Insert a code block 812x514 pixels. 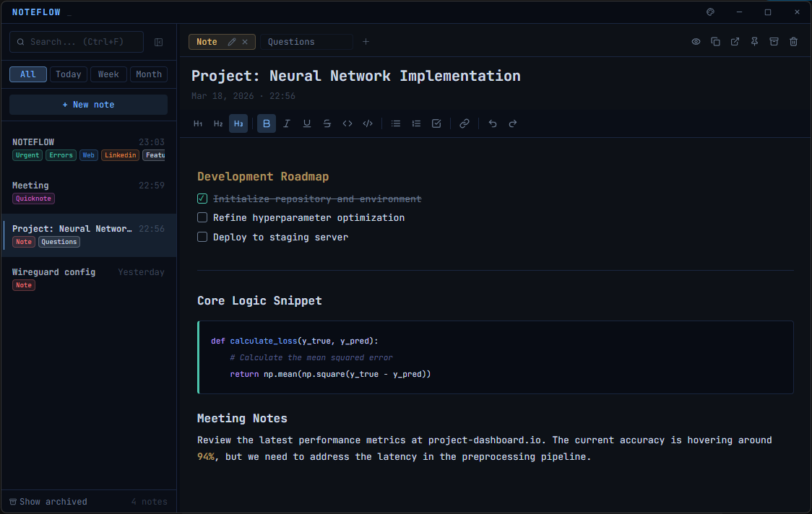(368, 123)
